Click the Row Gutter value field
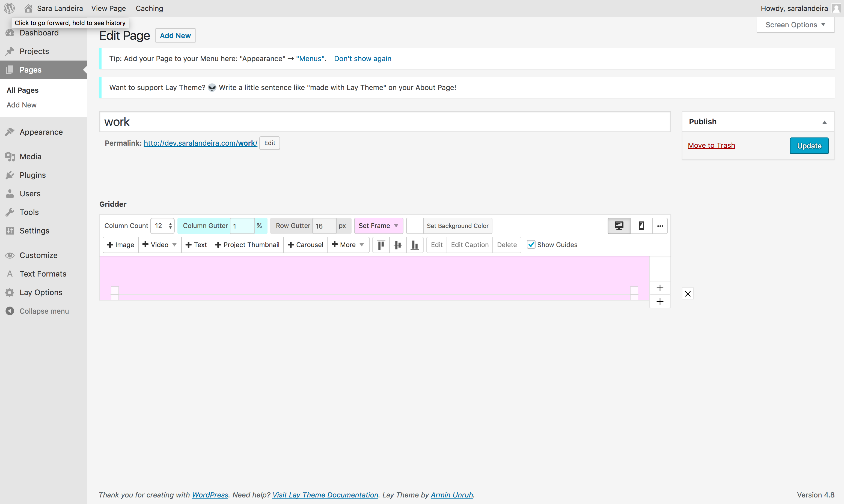The image size is (844, 504). click(324, 226)
